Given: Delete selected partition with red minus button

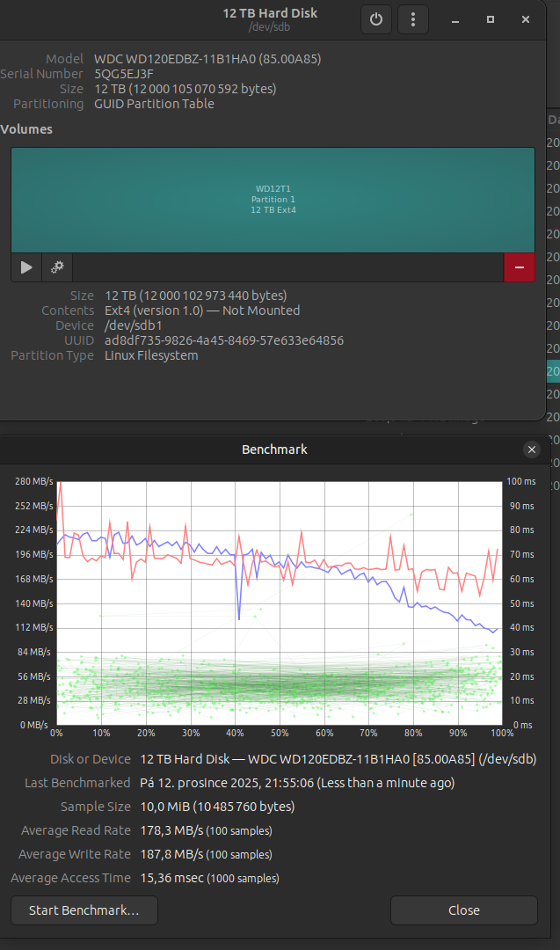Looking at the screenshot, I should pos(519,267).
